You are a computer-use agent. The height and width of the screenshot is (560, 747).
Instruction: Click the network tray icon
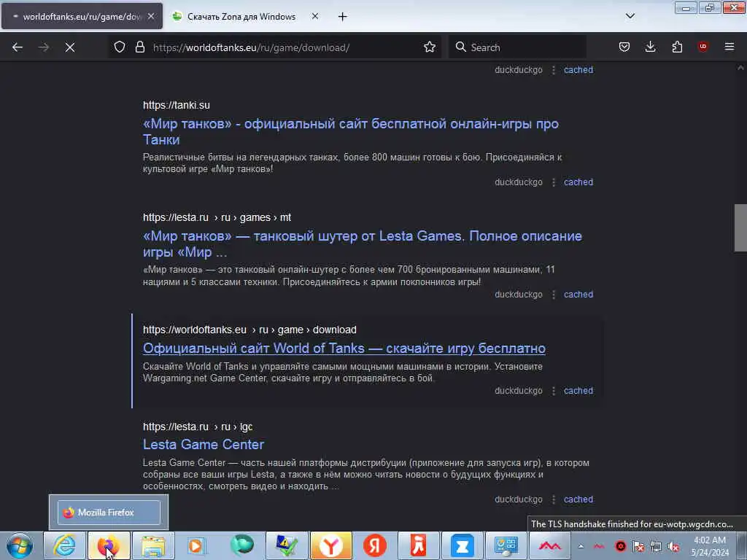click(x=656, y=547)
